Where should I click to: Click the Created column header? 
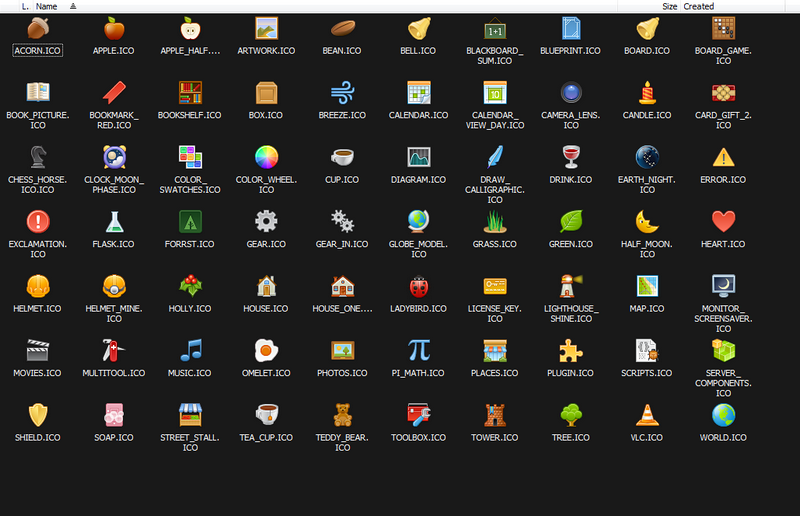coord(699,6)
